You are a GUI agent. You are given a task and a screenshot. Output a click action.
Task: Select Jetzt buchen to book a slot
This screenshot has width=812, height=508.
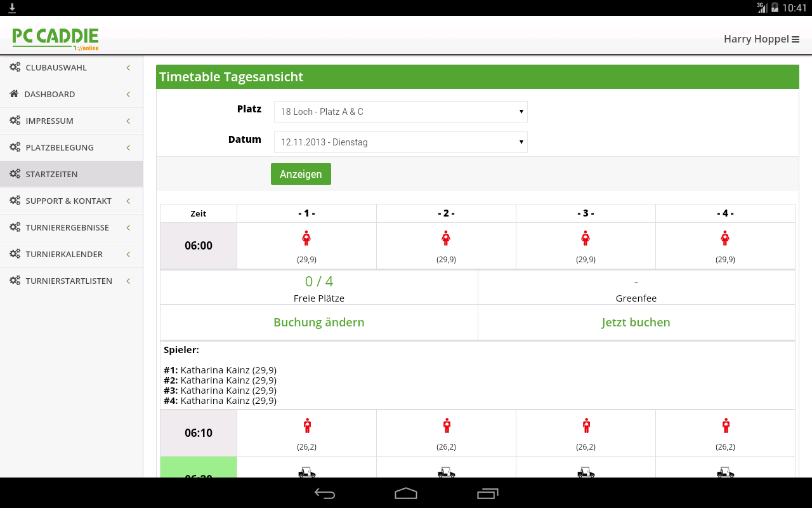coord(636,322)
